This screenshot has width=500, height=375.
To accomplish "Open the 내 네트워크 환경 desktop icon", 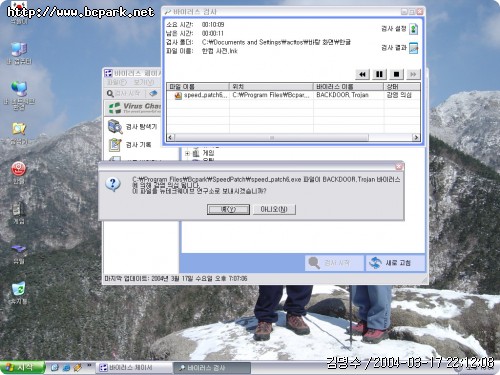I will (x=19, y=96).
